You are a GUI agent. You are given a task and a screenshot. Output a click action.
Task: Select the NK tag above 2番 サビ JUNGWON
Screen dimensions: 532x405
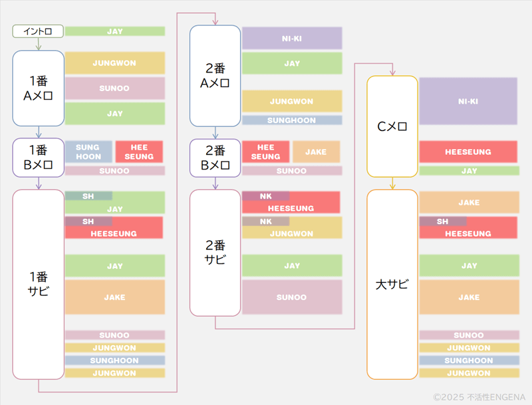pos(265,221)
